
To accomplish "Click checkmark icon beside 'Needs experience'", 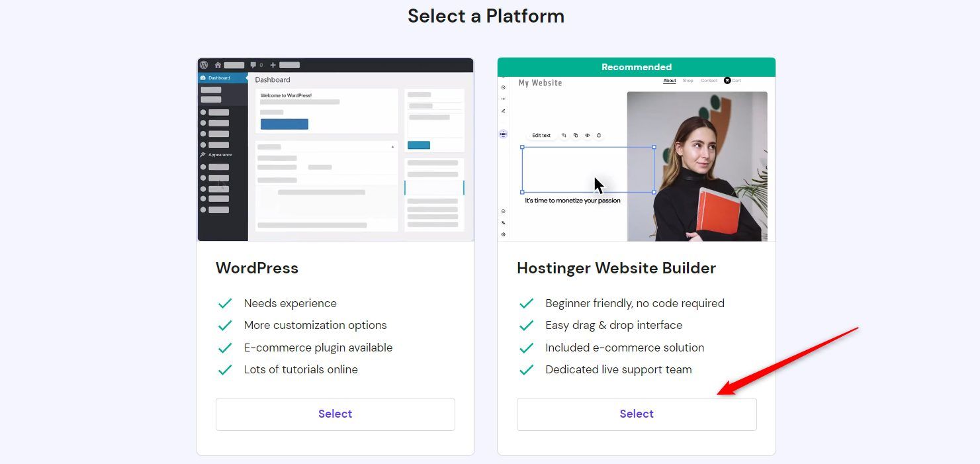I will click(x=225, y=303).
